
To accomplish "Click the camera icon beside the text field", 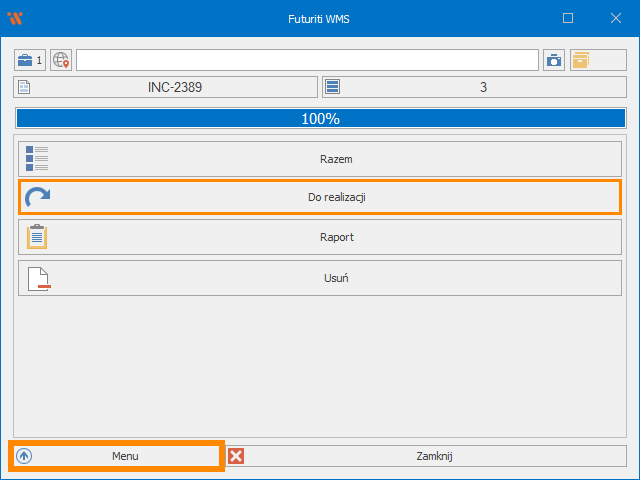I will click(554, 60).
